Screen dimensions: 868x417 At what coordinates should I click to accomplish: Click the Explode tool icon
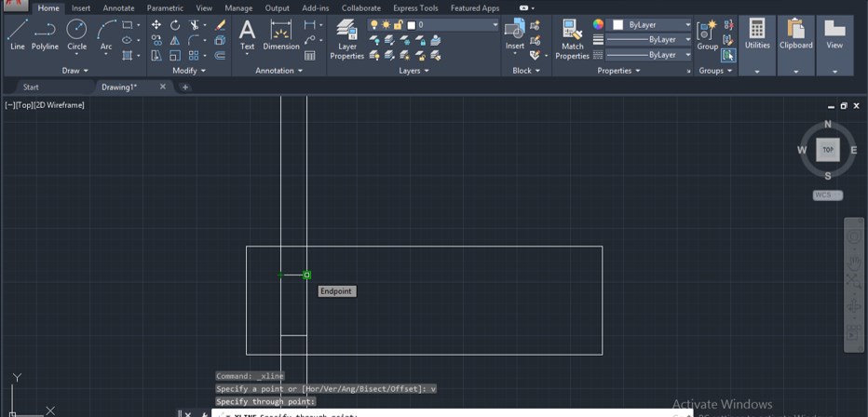coord(221,40)
